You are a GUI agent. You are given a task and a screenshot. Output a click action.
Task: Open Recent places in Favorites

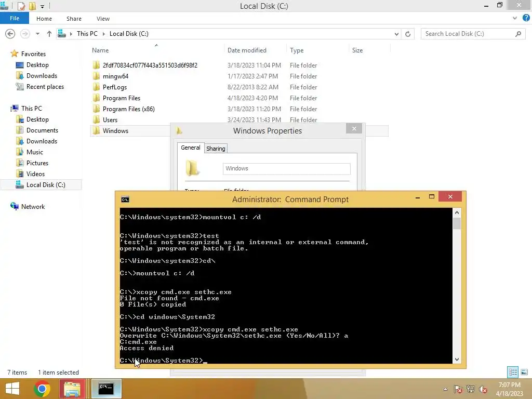[x=45, y=87]
